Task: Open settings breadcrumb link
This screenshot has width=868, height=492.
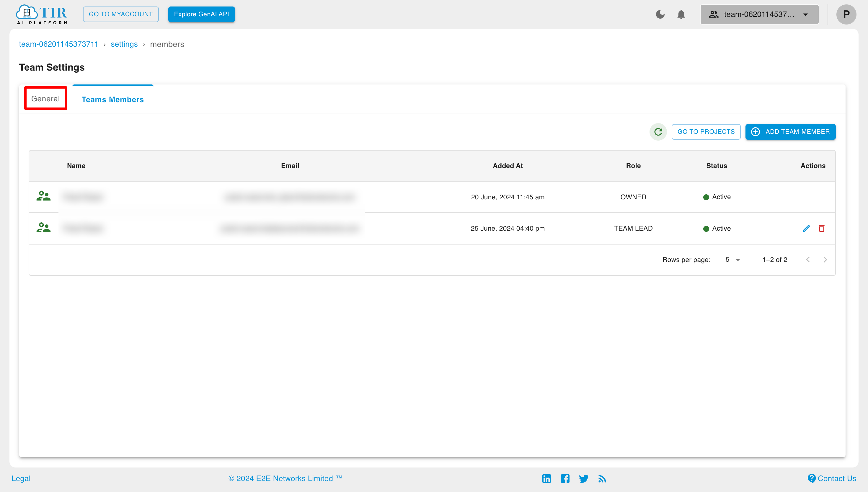Action: [124, 44]
